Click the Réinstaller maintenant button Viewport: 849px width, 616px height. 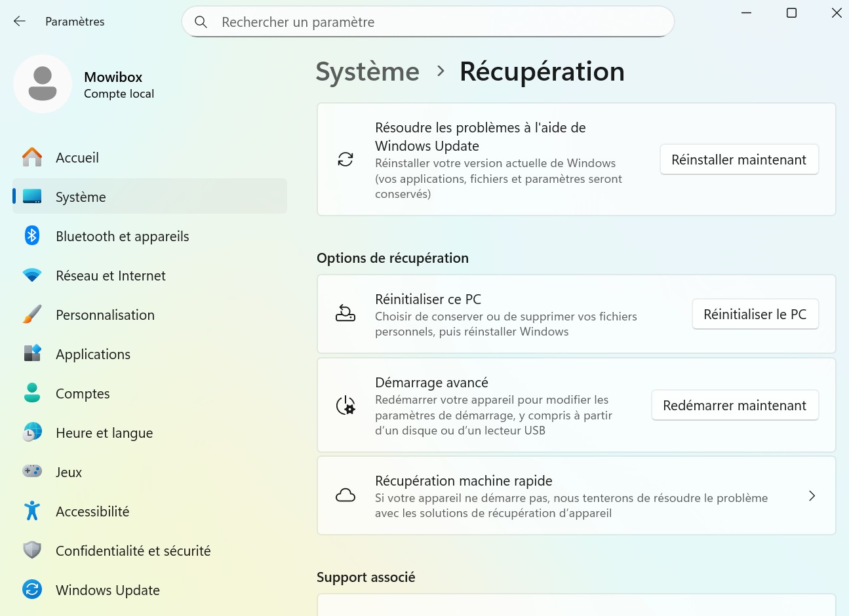(739, 159)
